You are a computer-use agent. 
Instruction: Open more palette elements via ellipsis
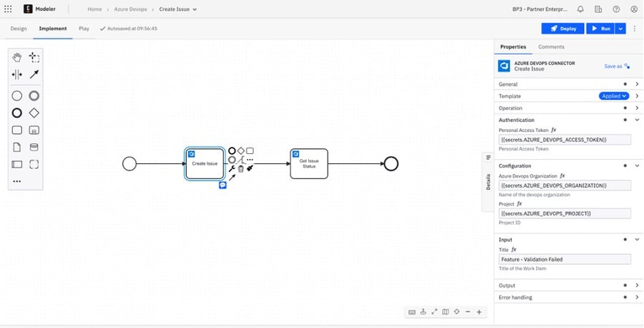[x=17, y=181]
